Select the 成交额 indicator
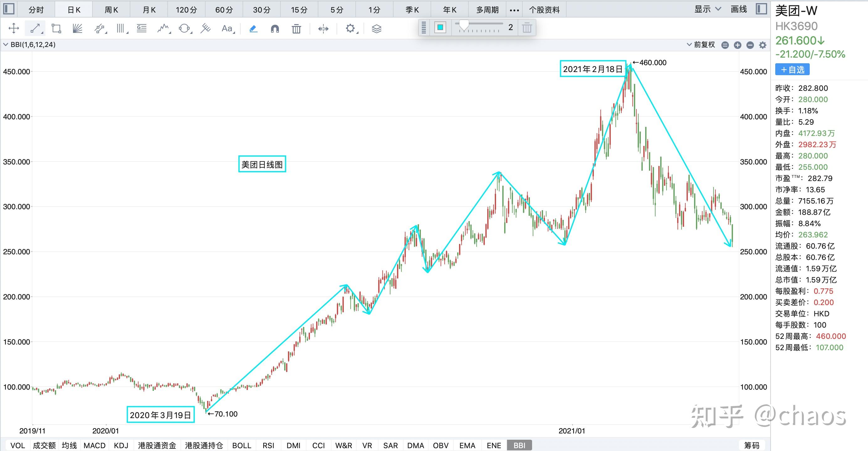This screenshot has height=451, width=868. 44,445
